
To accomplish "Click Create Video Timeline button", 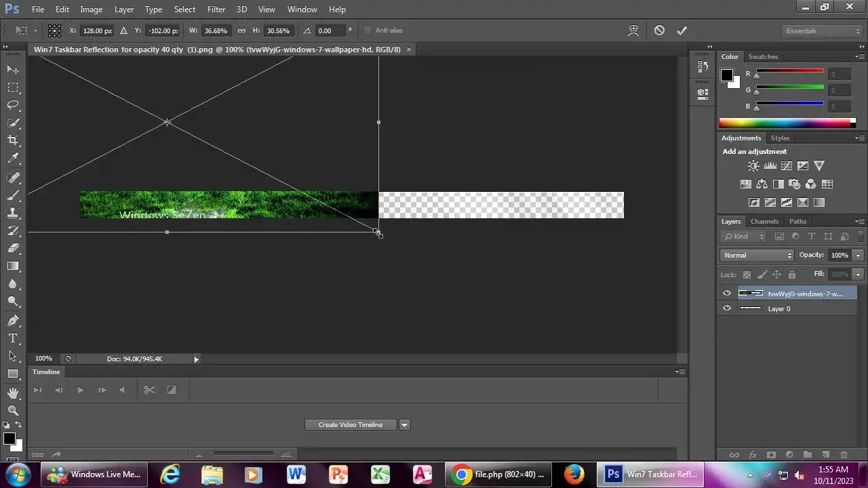I will [x=351, y=425].
